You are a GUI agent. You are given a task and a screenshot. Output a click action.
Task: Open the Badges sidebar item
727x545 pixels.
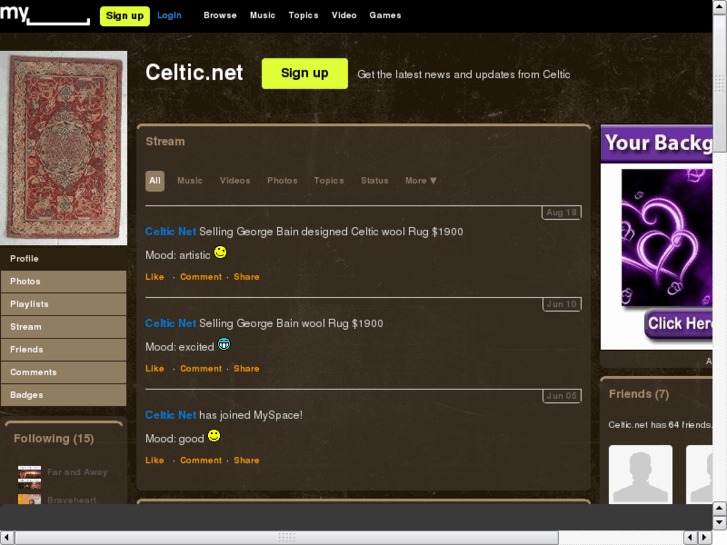64,395
